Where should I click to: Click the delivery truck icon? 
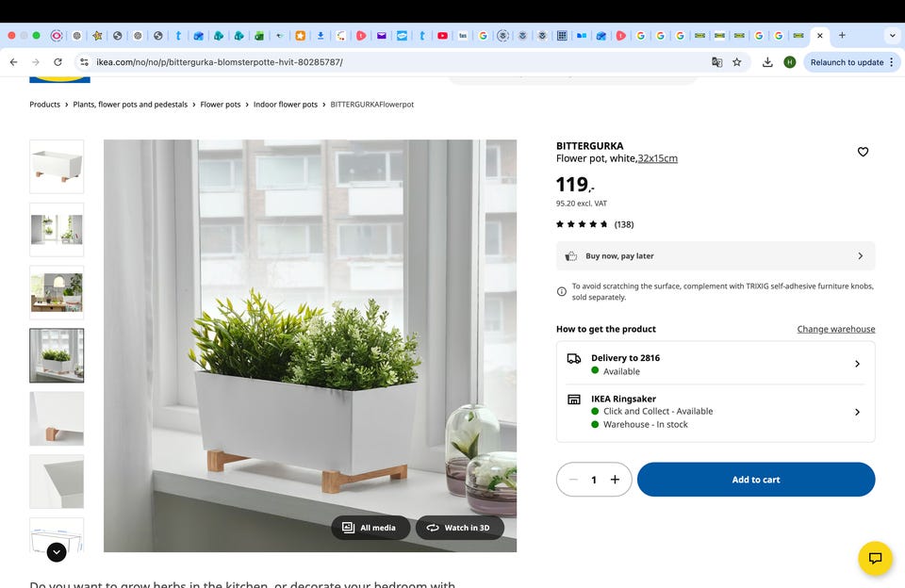(x=574, y=358)
